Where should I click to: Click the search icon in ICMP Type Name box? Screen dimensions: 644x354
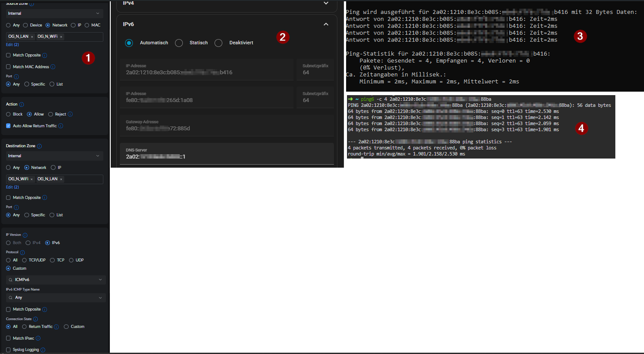tap(10, 298)
